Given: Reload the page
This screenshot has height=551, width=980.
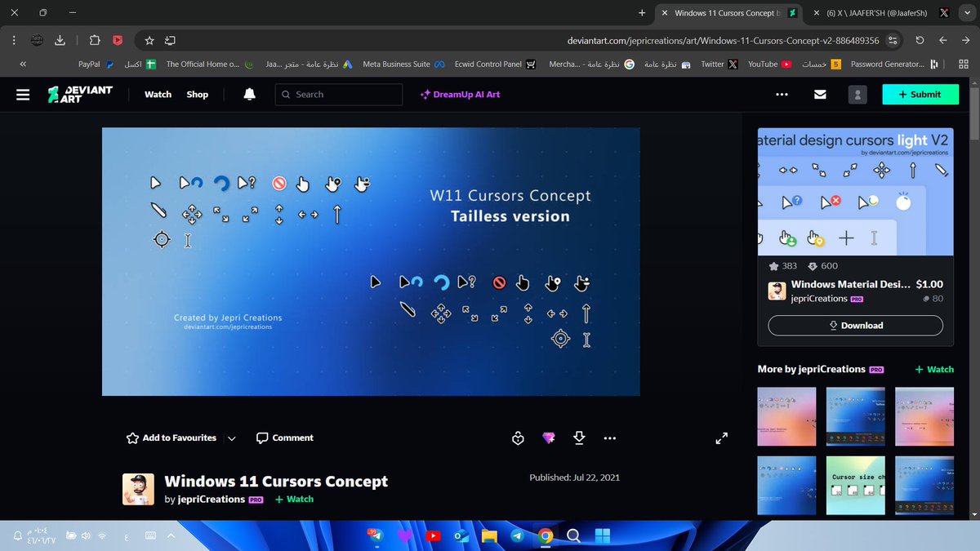Looking at the screenshot, I should click(x=920, y=40).
